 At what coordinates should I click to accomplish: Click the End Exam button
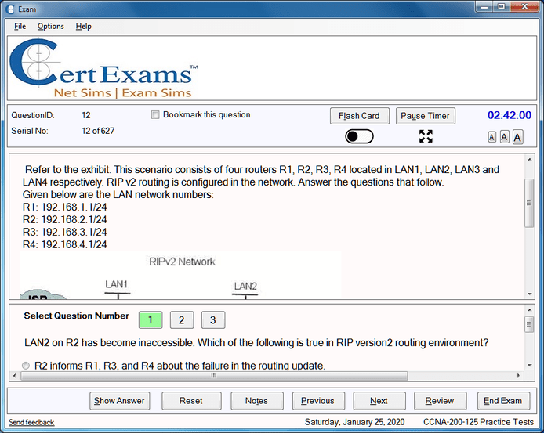(x=503, y=401)
